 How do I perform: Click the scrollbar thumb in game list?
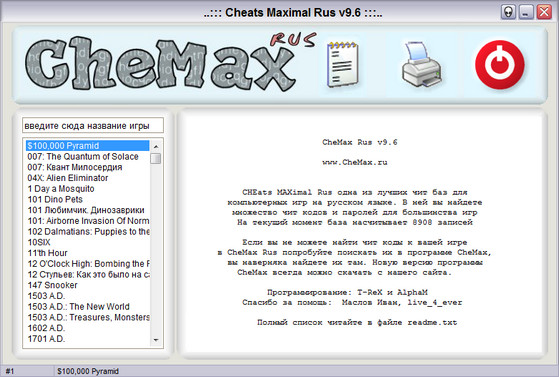pos(156,158)
